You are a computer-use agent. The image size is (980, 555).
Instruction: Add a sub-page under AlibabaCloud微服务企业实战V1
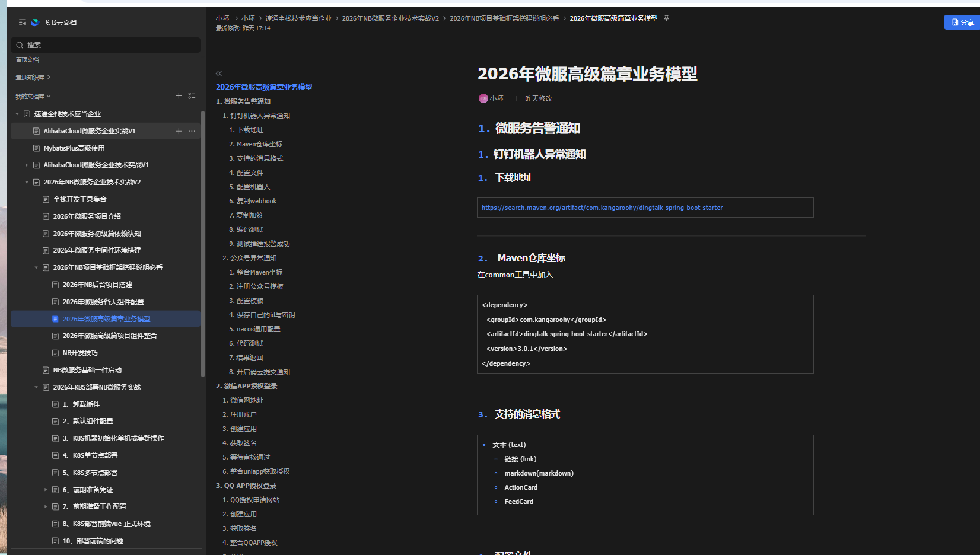click(x=179, y=131)
